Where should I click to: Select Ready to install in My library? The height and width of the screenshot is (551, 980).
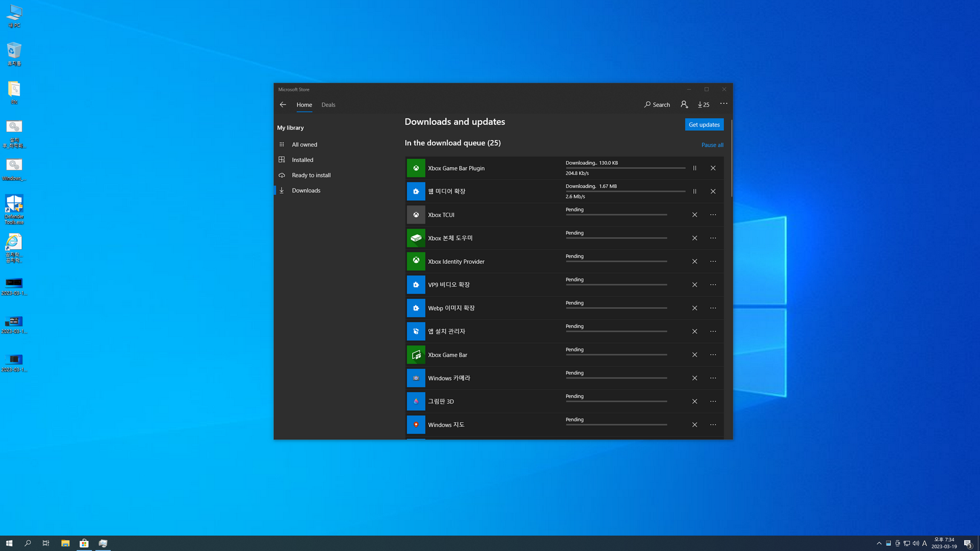click(335, 175)
